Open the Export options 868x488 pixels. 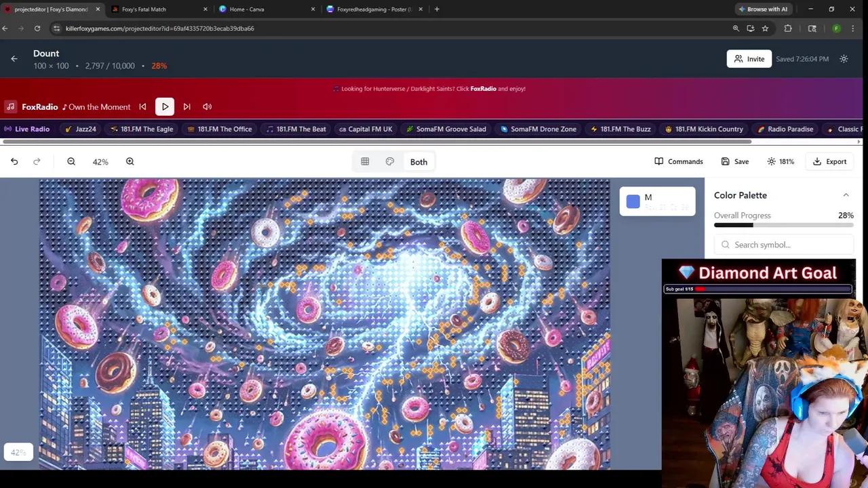829,161
